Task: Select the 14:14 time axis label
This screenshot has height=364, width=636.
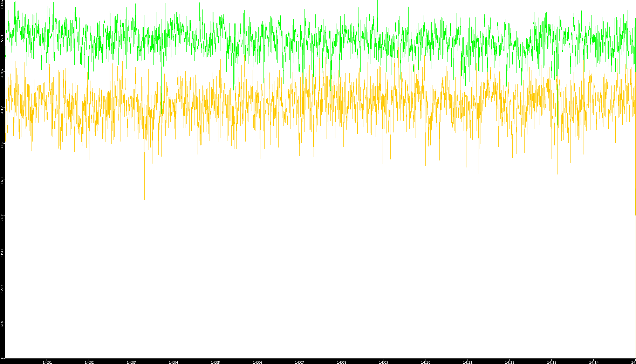Action: (x=594, y=362)
